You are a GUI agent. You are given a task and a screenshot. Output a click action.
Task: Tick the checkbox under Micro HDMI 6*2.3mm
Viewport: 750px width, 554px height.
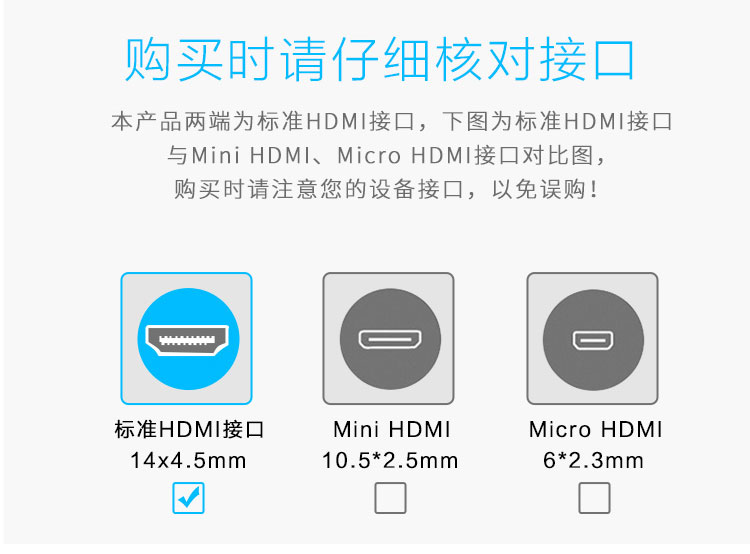coord(594,498)
